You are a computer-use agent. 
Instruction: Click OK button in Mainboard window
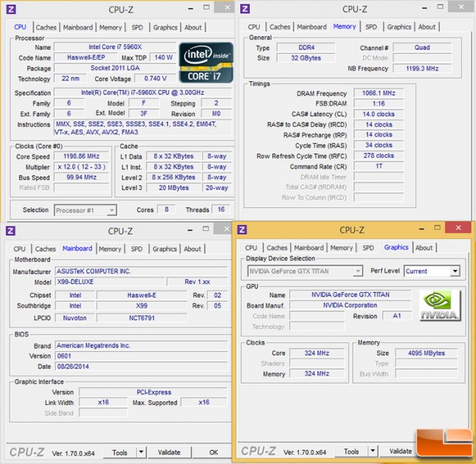pos(213,452)
